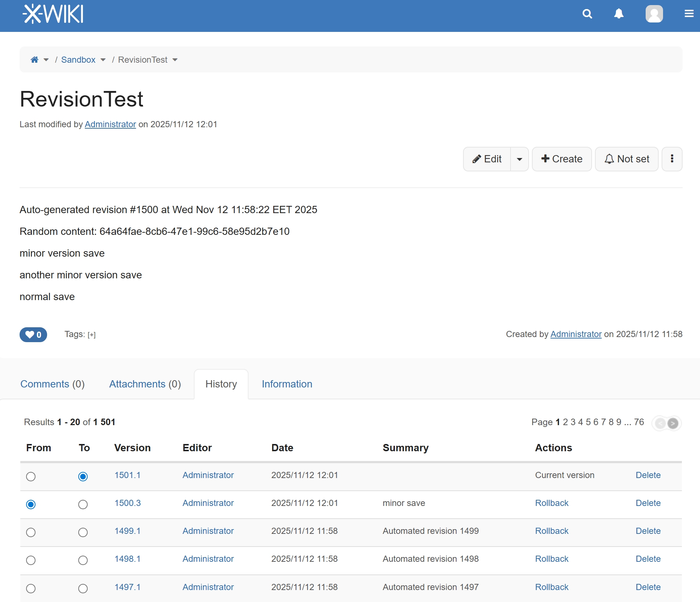Screen dimensions: 700x602
Task: Select From radio for version 1499.1
Action: [x=31, y=532]
